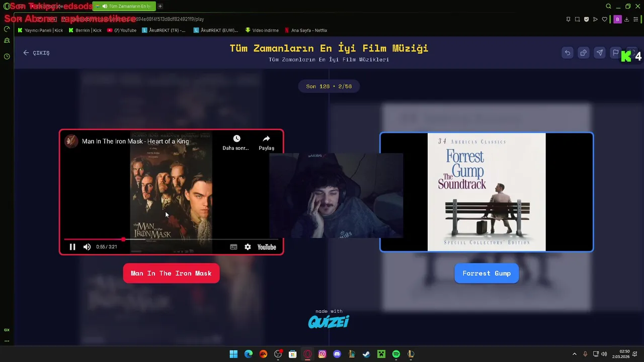
Task: Toggle subtitles in the YouTube player
Action: (233, 247)
